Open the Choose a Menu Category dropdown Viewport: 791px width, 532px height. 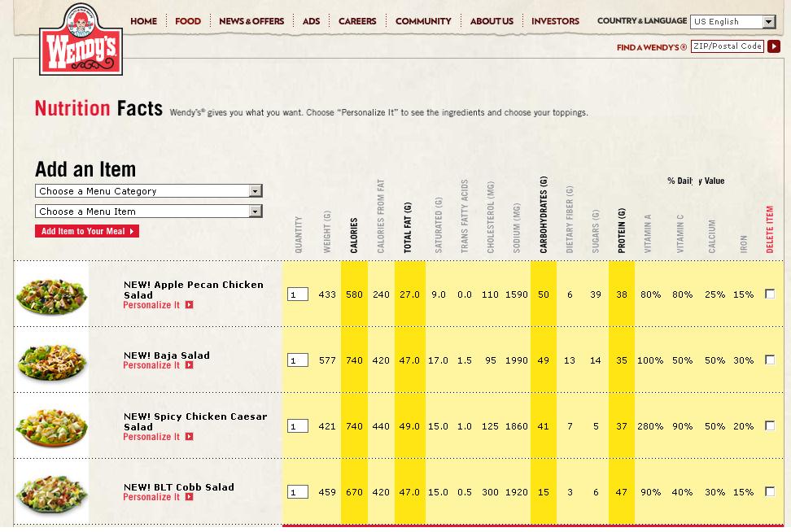point(149,191)
